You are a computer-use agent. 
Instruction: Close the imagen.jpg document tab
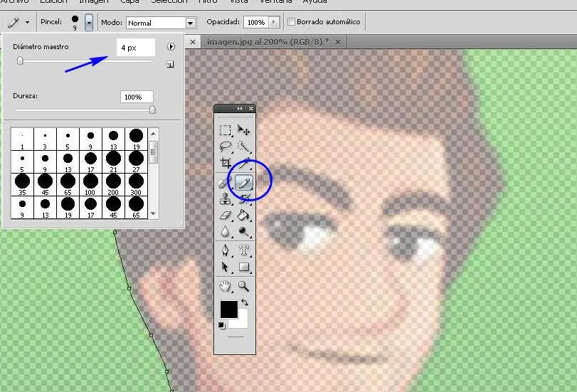[338, 42]
